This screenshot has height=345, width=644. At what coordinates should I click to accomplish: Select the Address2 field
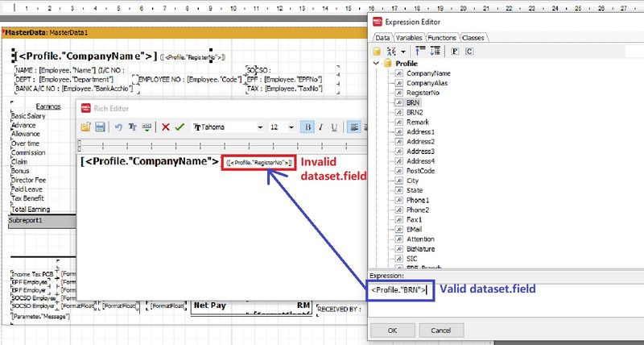420,141
